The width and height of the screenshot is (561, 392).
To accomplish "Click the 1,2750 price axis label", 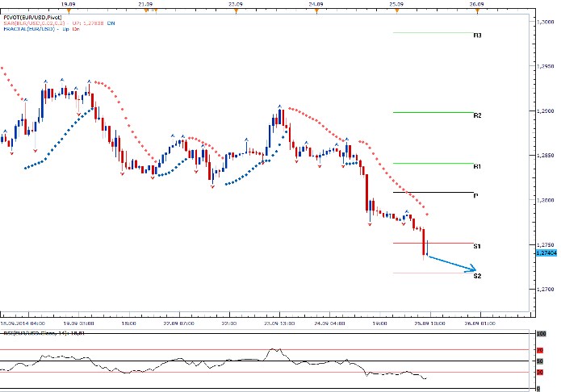I will [x=546, y=244].
